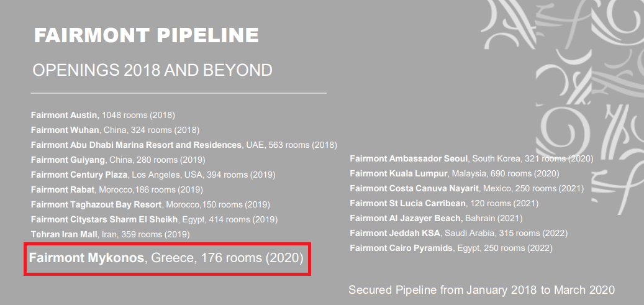Viewport: 644px width, 305px height.
Task: Click the highlighted Fairmont Mykonos entry
Action: (x=166, y=258)
